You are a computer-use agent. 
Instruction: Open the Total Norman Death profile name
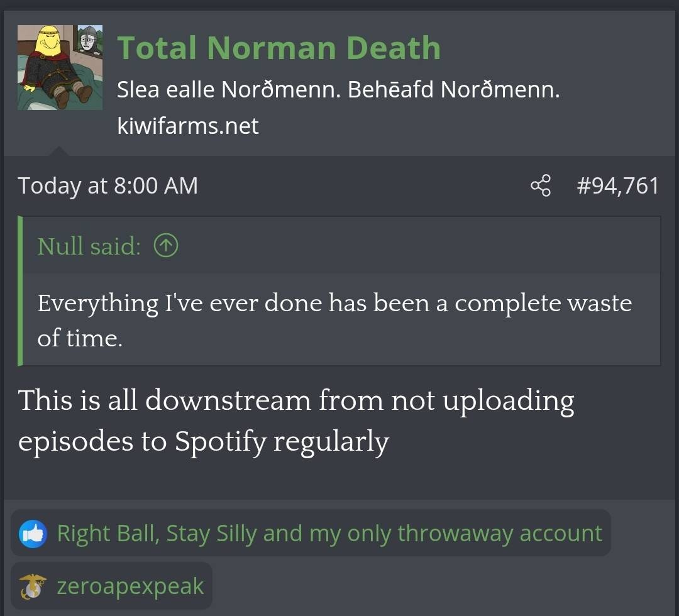pos(279,48)
